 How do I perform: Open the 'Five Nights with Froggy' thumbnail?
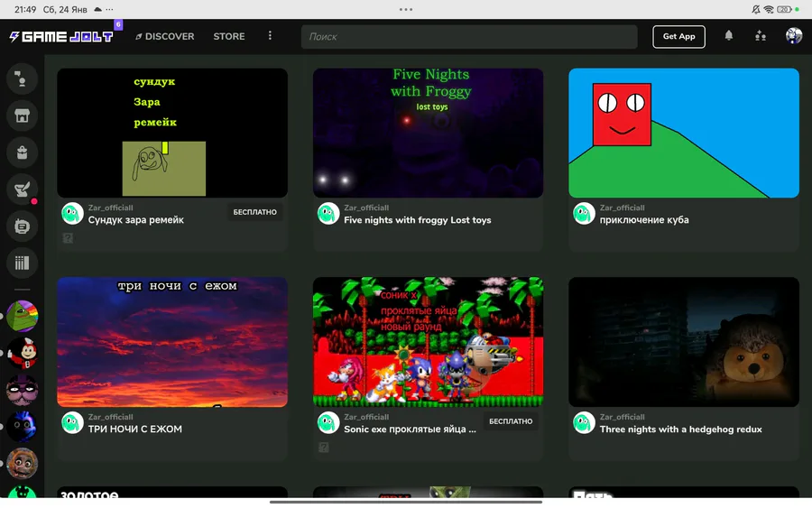(428, 133)
